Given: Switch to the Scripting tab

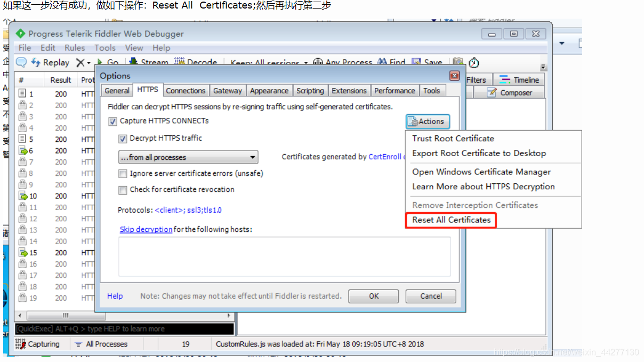Looking at the screenshot, I should pos(310,91).
